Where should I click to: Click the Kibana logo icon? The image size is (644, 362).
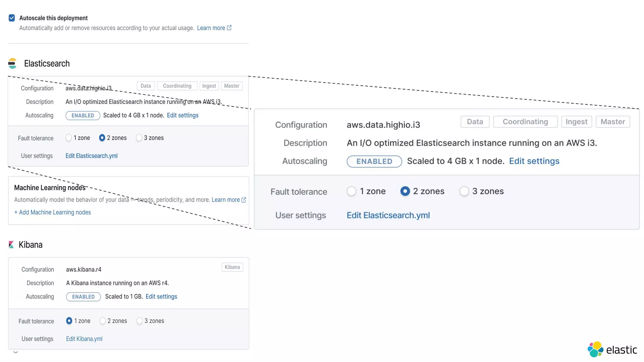(11, 244)
